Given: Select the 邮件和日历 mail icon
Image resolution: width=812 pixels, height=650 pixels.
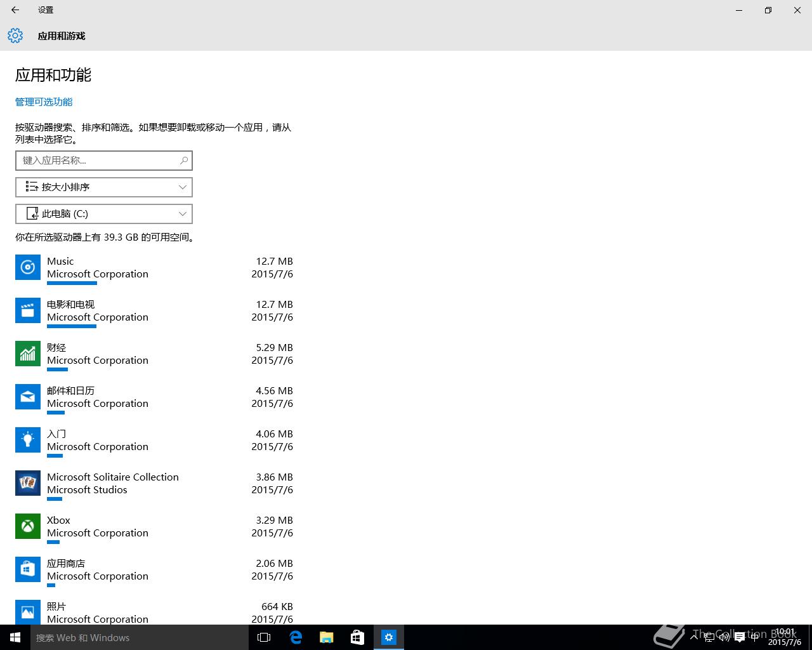Looking at the screenshot, I should click(x=28, y=397).
